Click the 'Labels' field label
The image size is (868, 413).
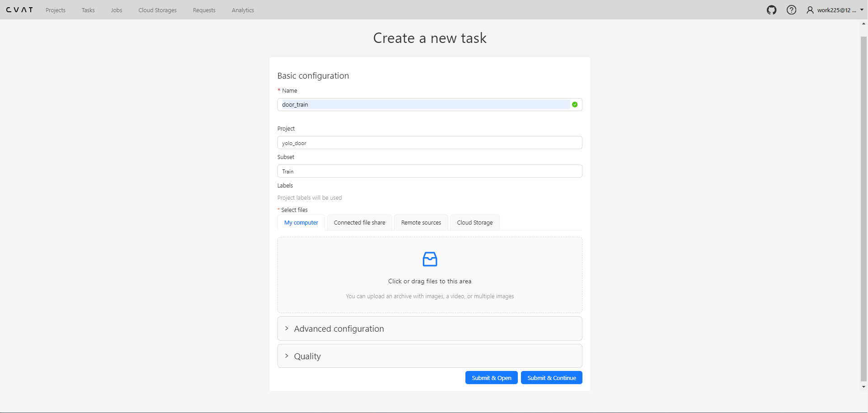(285, 185)
